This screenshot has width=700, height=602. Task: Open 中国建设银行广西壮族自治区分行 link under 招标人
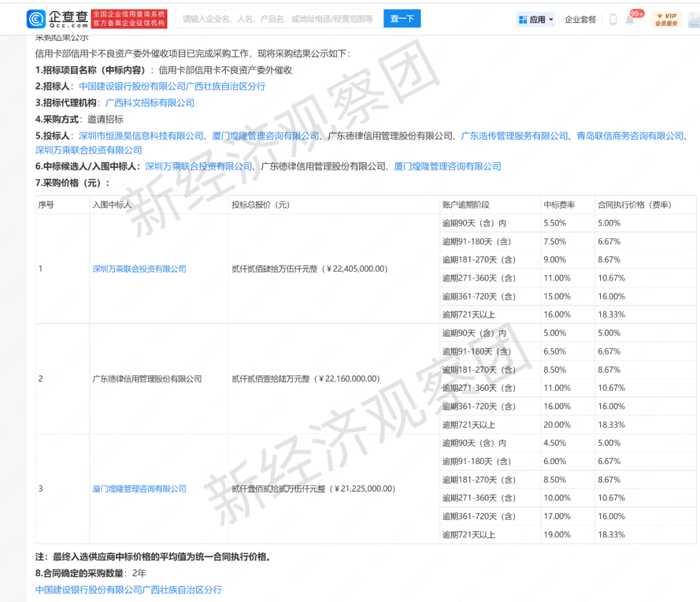pyautogui.click(x=172, y=86)
